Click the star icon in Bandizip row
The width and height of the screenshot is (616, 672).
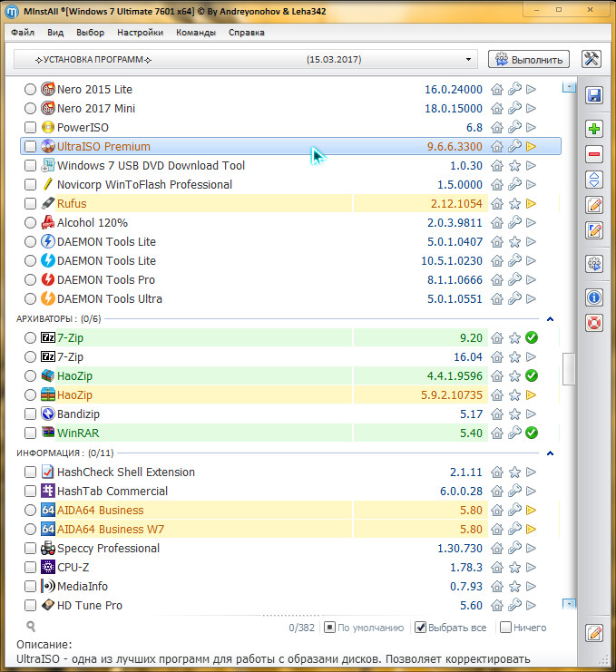click(x=514, y=414)
